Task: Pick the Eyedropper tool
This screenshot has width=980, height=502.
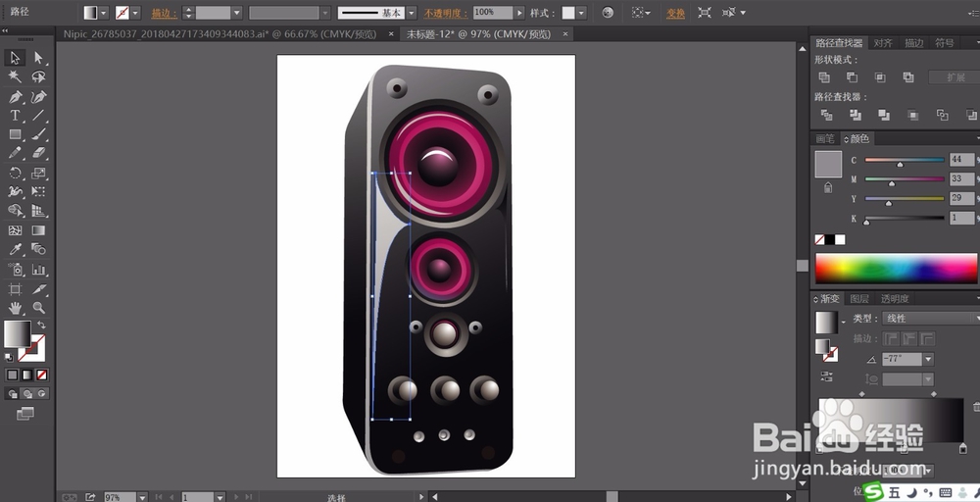Action: pyautogui.click(x=15, y=249)
